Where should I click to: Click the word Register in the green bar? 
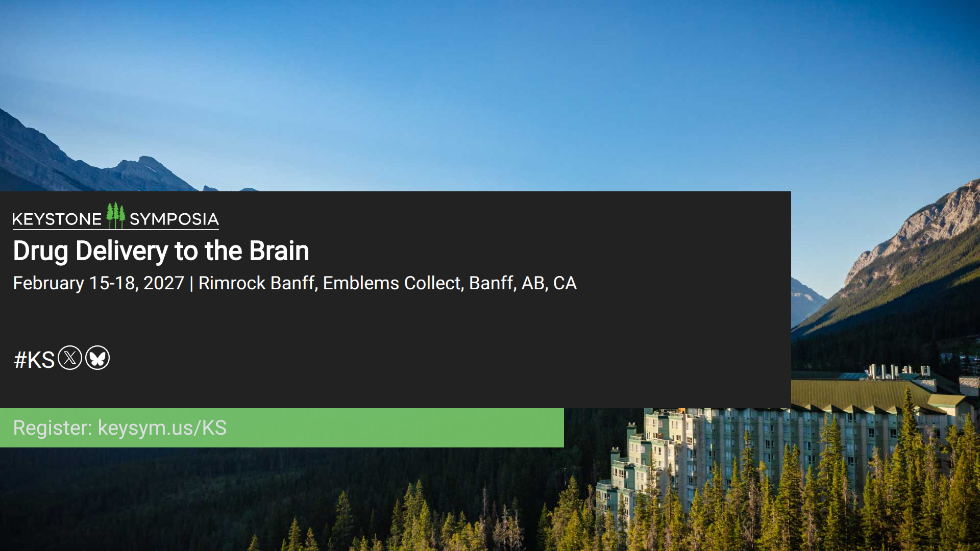click(x=52, y=428)
